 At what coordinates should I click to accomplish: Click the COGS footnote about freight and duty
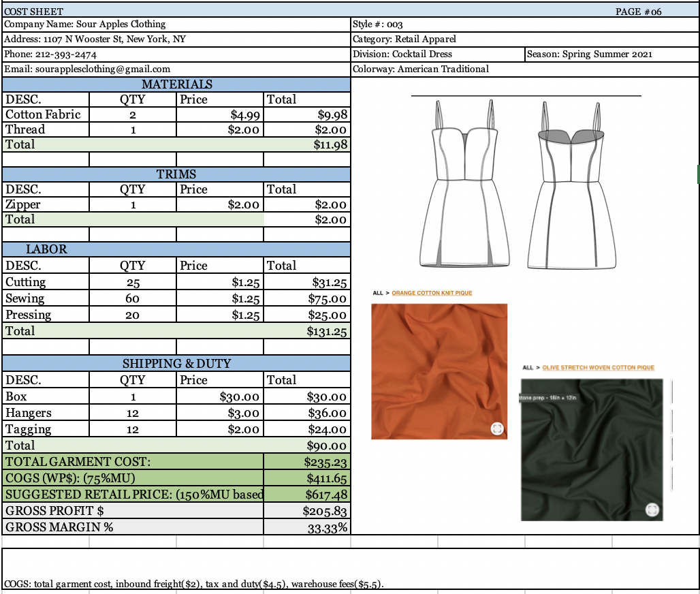coord(193,584)
